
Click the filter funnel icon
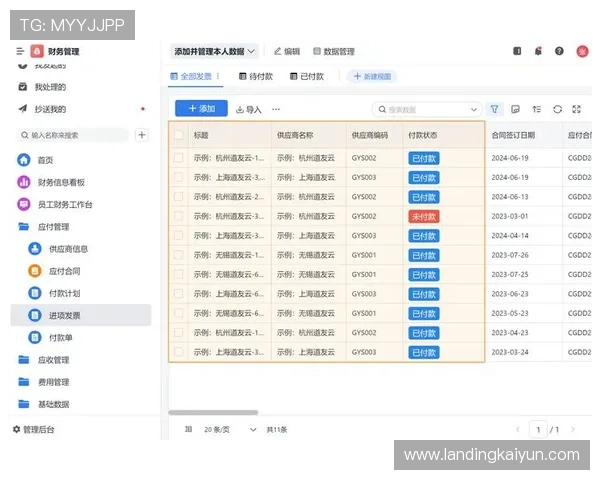pyautogui.click(x=494, y=109)
